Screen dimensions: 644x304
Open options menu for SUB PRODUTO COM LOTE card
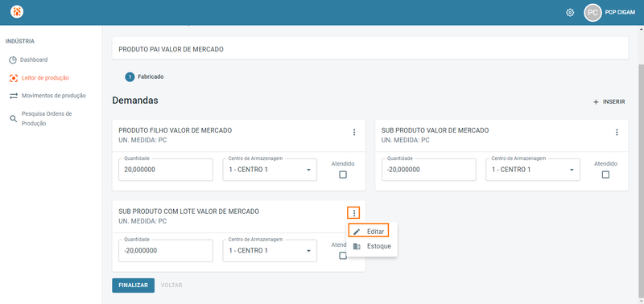(x=354, y=213)
